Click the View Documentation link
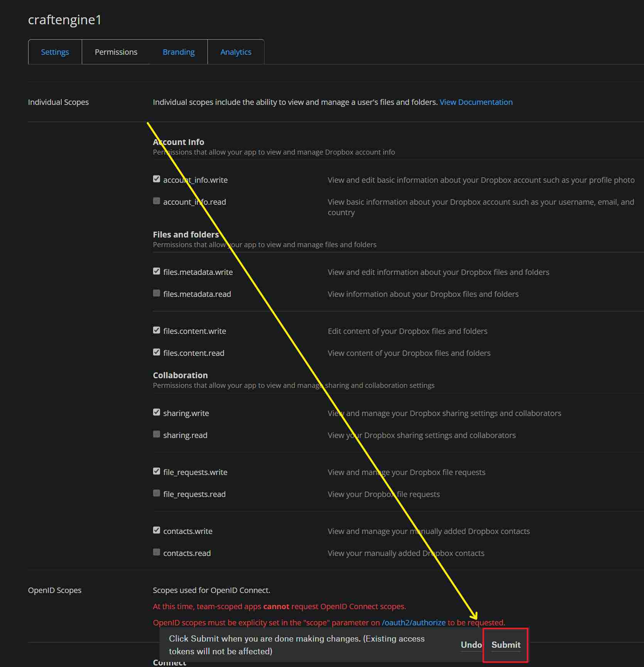Screen dimensions: 644x667 476,102
